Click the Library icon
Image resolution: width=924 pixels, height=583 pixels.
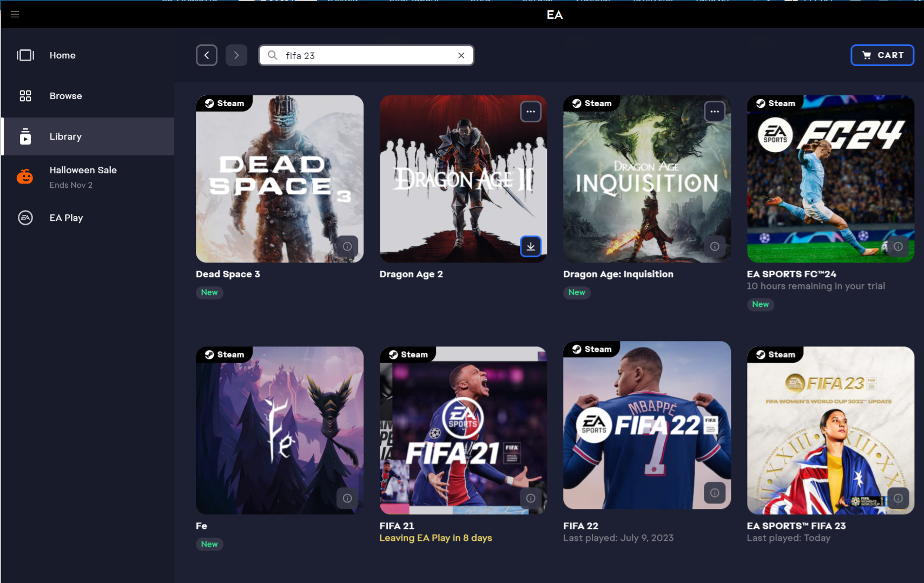click(25, 136)
